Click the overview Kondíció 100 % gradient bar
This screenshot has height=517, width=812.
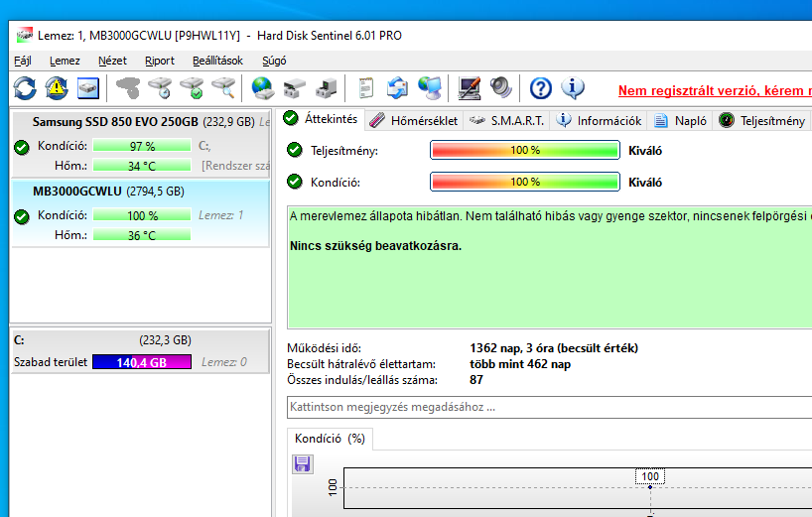point(525,182)
